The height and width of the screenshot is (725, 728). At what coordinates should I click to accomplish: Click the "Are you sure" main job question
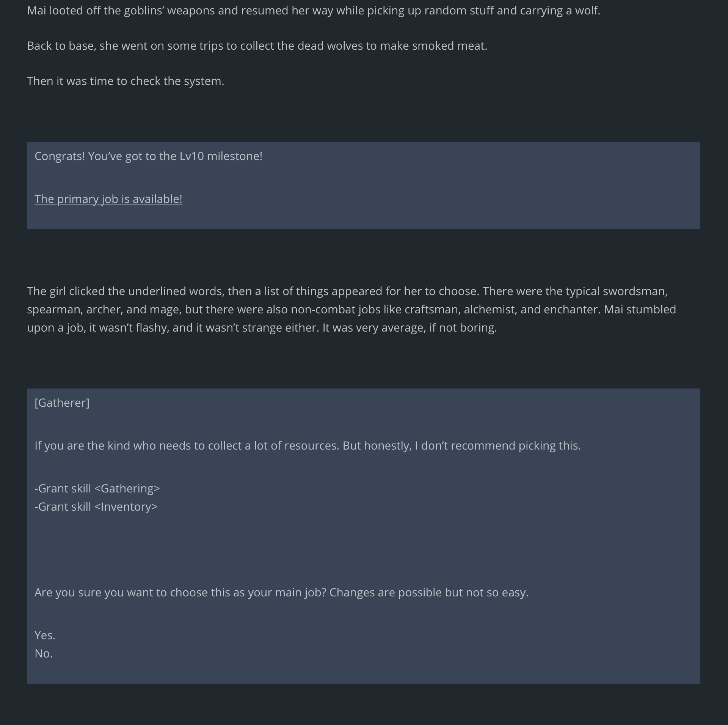coord(281,593)
